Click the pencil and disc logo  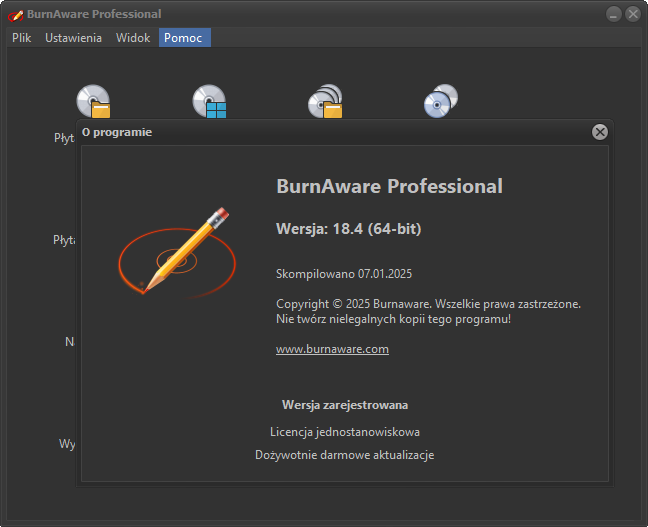click(x=177, y=252)
